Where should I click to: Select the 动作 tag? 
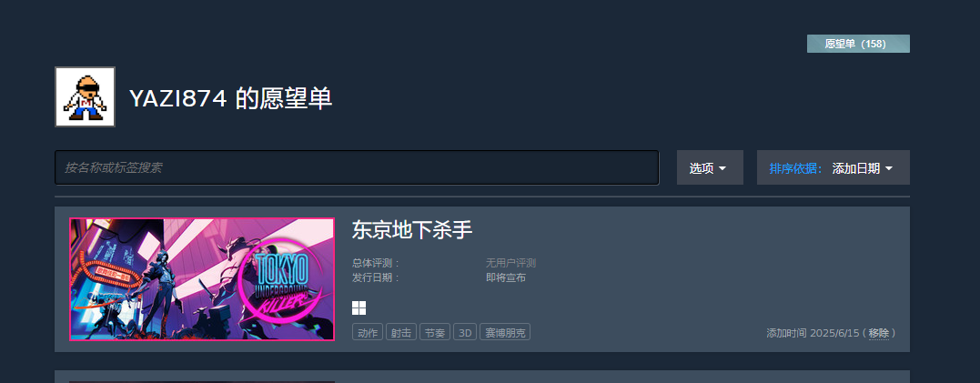(x=368, y=332)
